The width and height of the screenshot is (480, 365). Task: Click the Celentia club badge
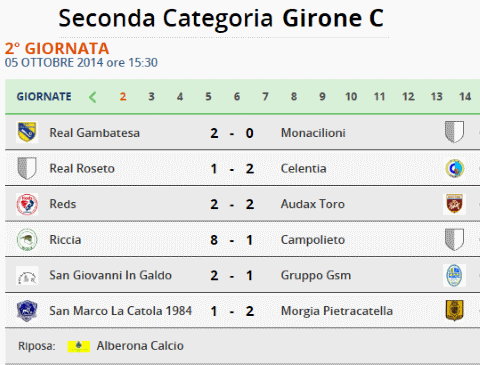[x=455, y=168]
